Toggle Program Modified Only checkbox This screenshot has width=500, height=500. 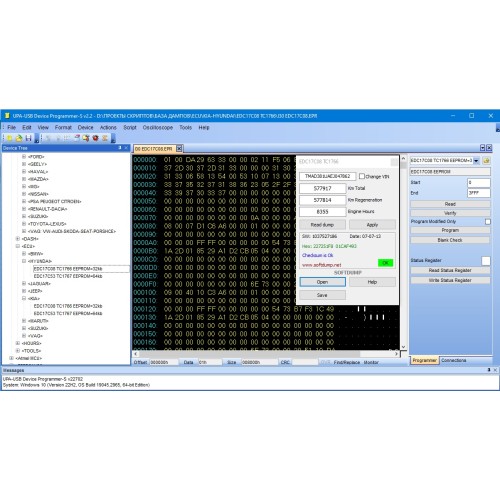click(488, 222)
